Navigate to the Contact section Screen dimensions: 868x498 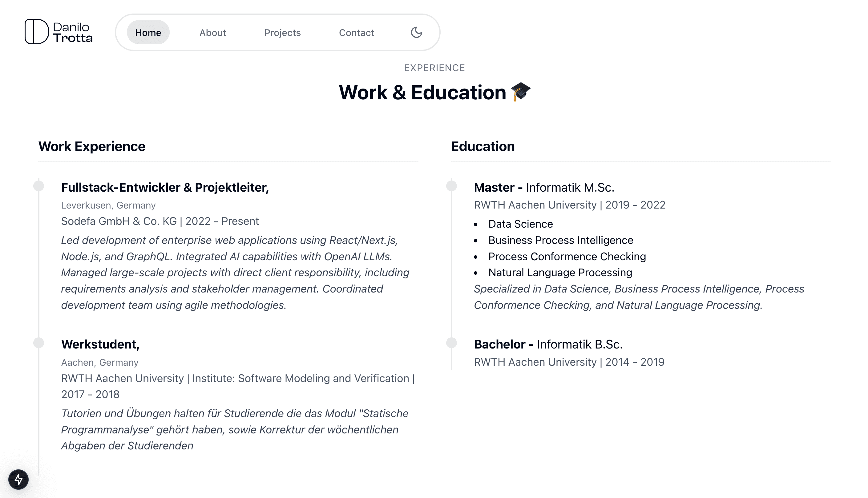[356, 33]
